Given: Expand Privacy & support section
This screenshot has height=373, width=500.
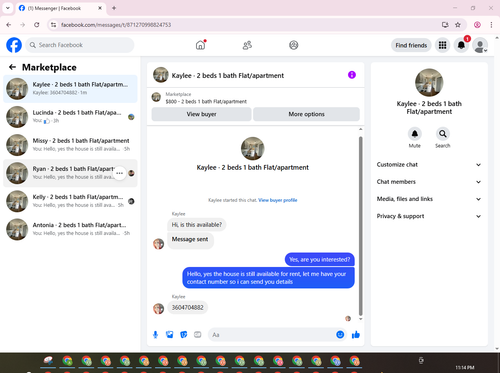Looking at the screenshot, I should click(429, 216).
